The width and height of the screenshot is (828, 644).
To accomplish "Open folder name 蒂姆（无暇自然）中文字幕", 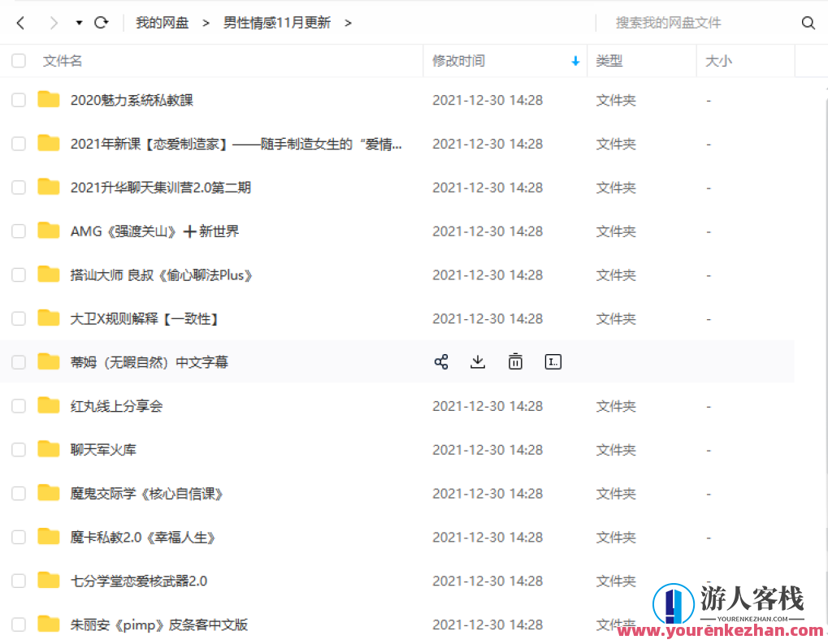I will coord(149,362).
